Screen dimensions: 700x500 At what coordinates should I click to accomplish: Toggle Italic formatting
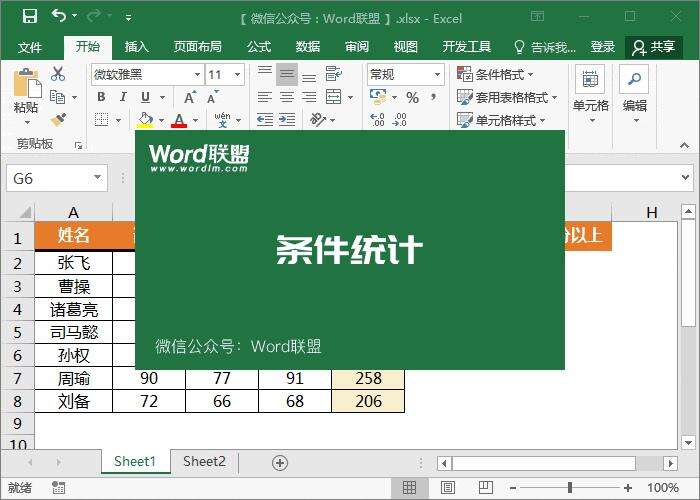(124, 97)
